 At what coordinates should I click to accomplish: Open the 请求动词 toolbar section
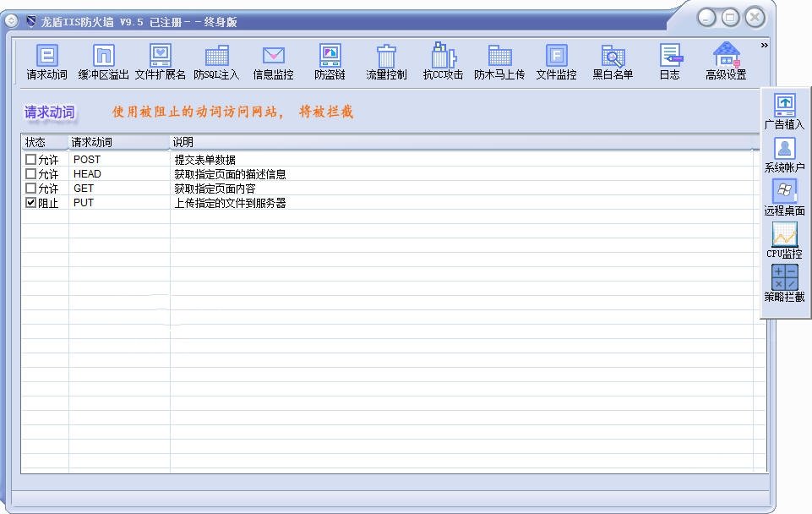[x=46, y=62]
